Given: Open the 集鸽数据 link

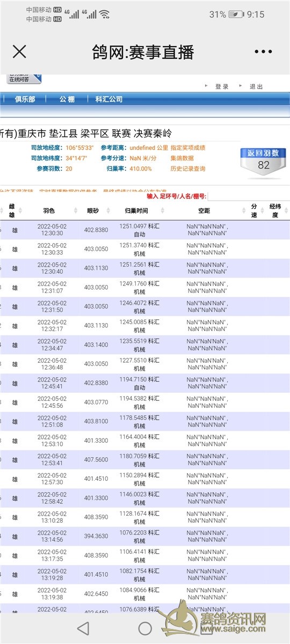Looking at the screenshot, I should (182, 158).
